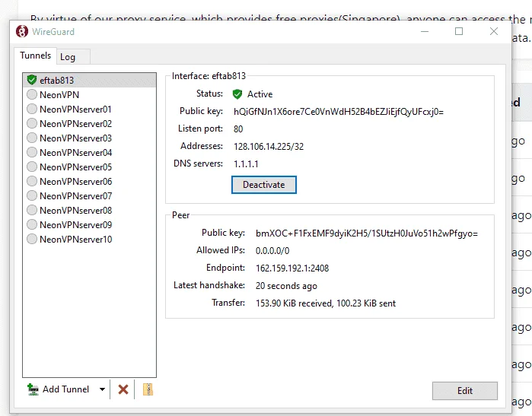Click the status circle beside NeonVPNserver07
This screenshot has width=532, height=416.
coord(32,195)
